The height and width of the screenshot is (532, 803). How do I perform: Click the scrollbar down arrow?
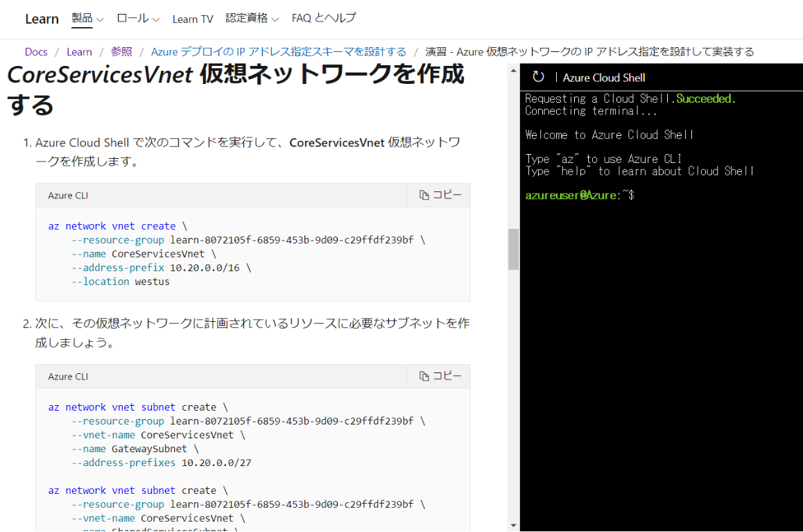(x=513, y=525)
